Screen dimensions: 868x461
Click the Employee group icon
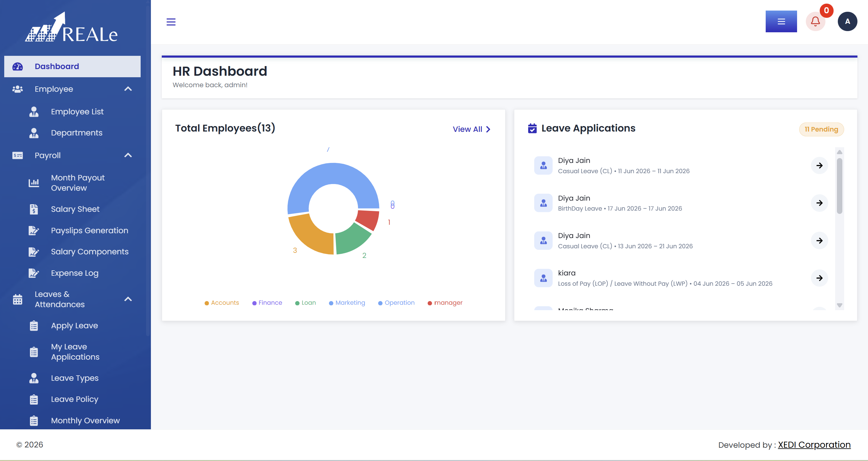point(18,89)
